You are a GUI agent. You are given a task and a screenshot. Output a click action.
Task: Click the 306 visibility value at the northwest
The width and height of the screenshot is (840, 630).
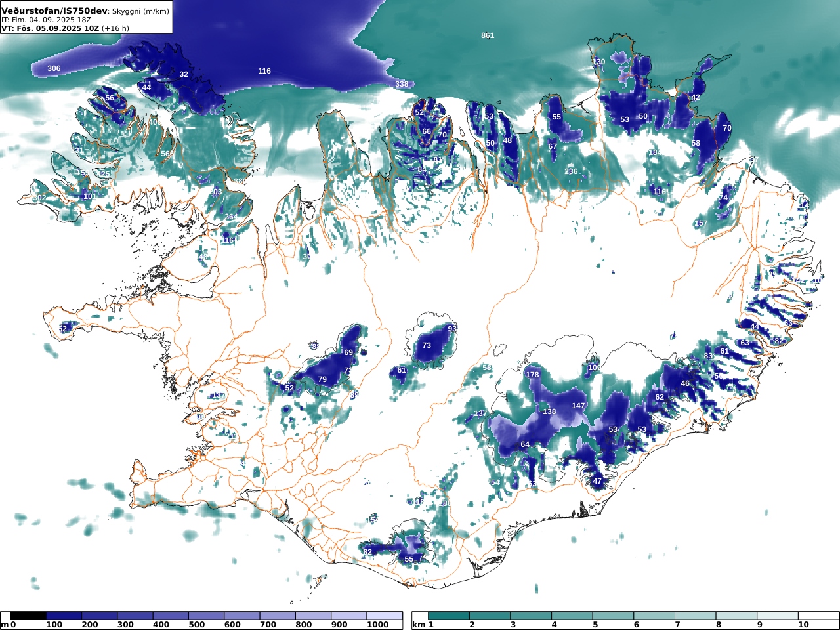tap(54, 68)
